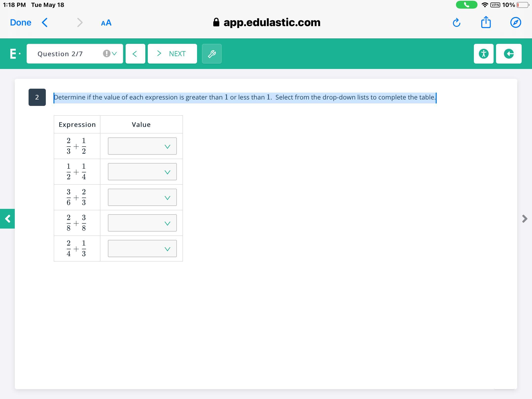Tap the AA text size menu
This screenshot has height=399, width=532.
point(106,23)
